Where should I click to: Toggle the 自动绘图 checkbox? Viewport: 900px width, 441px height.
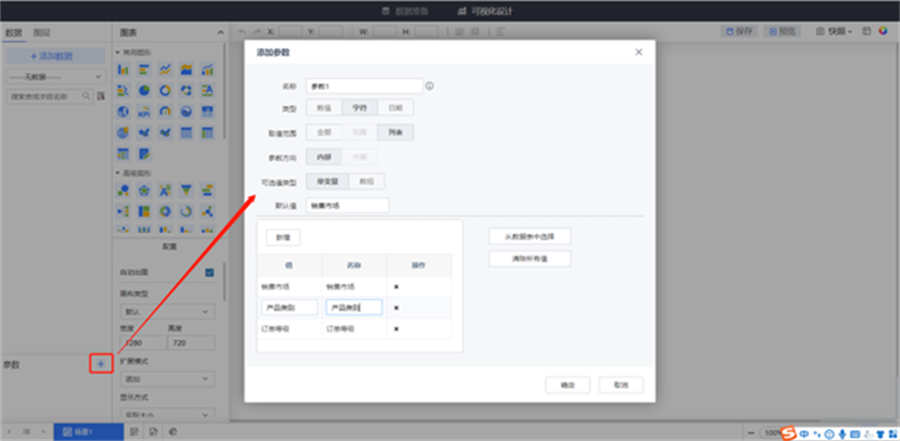pos(209,272)
